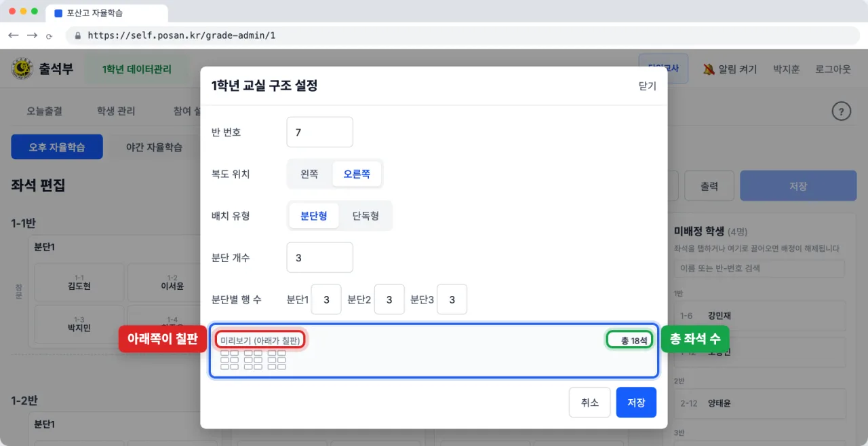This screenshot has height=446, width=868.
Task: Click unassigned student 강민재
Action: [760, 316]
